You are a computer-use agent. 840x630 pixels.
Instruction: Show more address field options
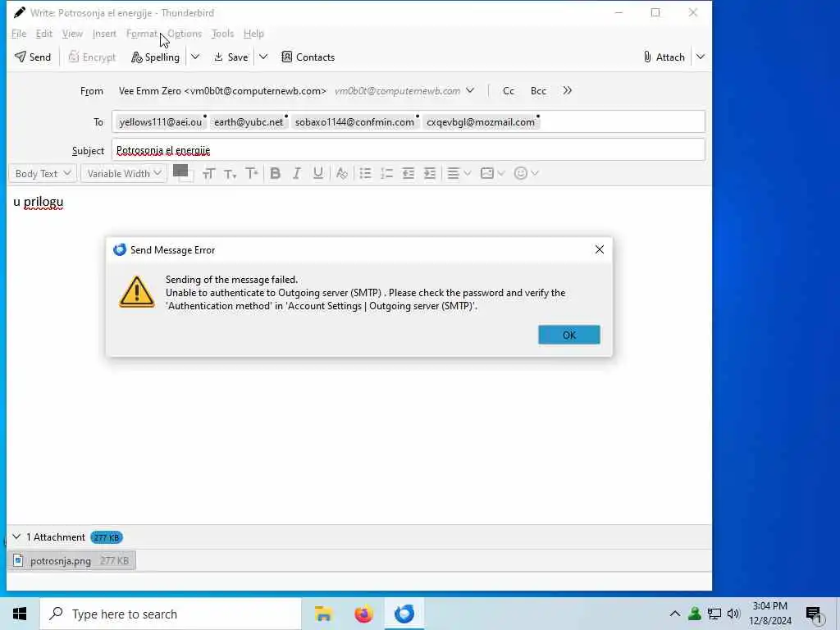568,90
